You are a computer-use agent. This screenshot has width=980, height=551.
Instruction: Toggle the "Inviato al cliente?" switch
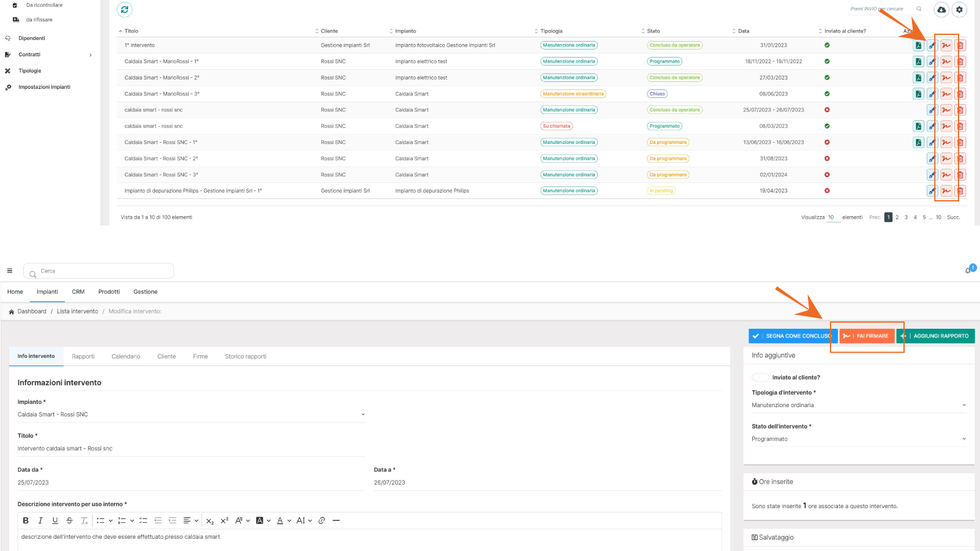pos(760,377)
